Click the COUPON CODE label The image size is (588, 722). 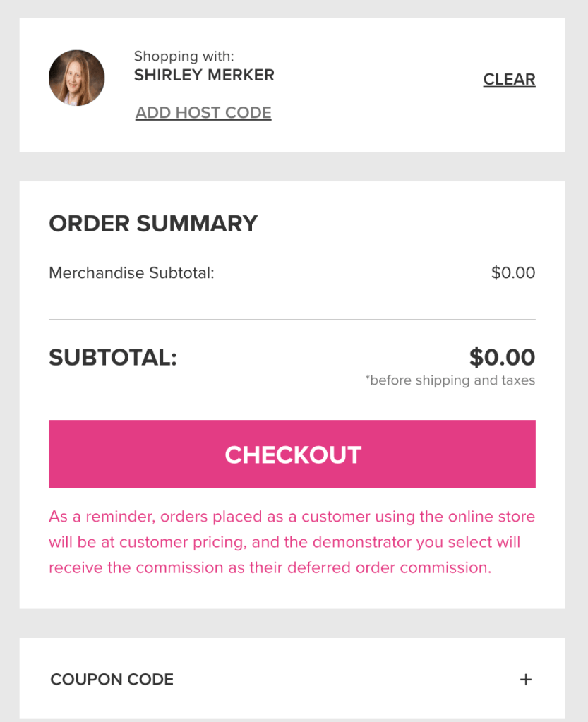[x=112, y=680]
